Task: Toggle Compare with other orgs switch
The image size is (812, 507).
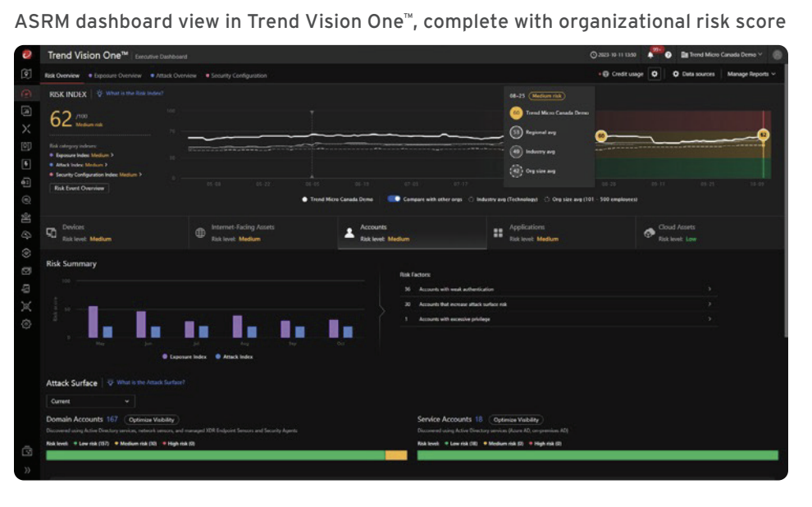Action: 394,199
